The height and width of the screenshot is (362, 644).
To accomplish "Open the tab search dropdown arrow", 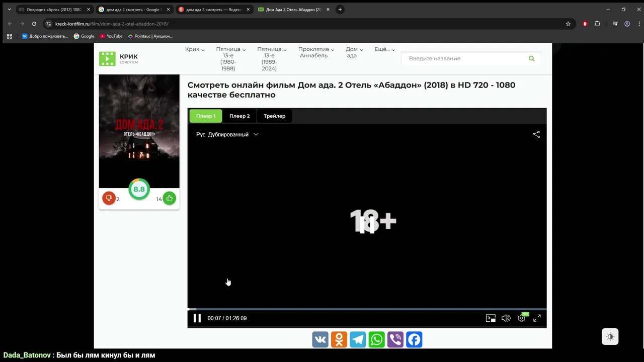I will point(9,10).
